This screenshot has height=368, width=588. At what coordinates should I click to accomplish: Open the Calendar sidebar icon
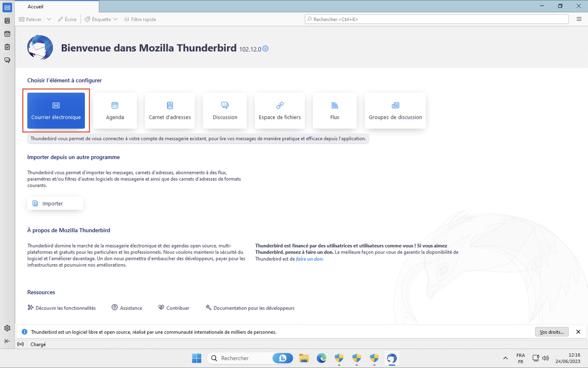pos(7,34)
